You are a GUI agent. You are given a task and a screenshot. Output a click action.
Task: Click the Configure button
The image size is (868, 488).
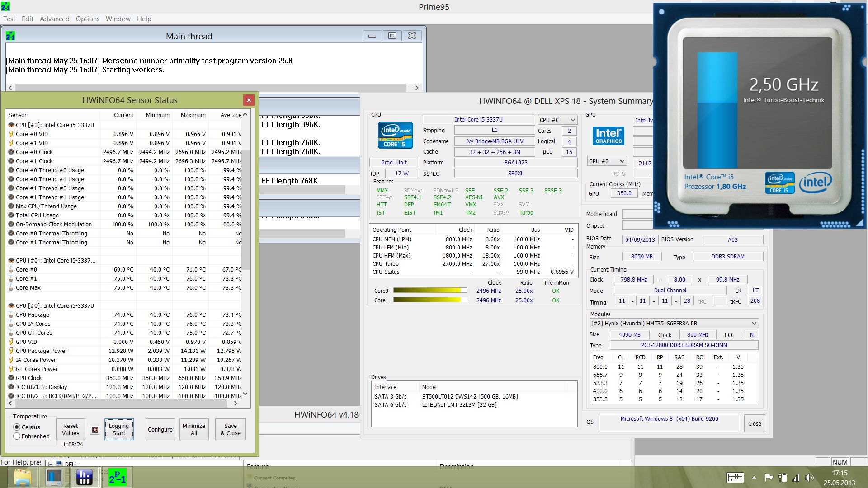click(x=160, y=429)
